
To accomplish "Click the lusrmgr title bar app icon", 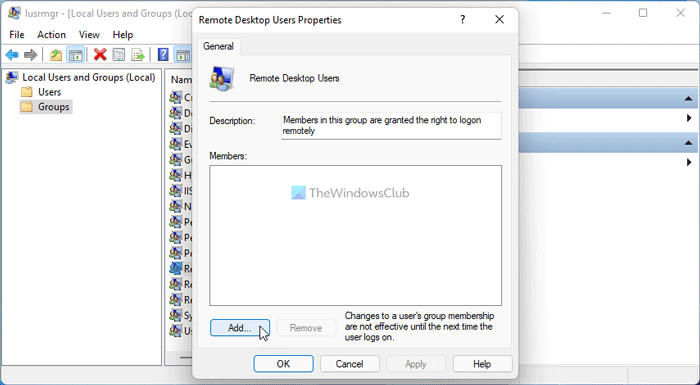I will (x=14, y=13).
